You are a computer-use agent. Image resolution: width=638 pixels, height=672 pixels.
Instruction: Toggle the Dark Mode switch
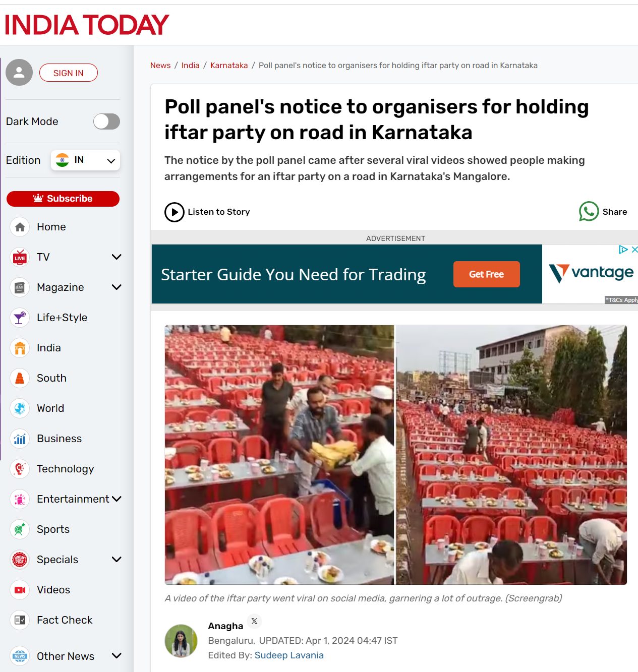(x=106, y=121)
